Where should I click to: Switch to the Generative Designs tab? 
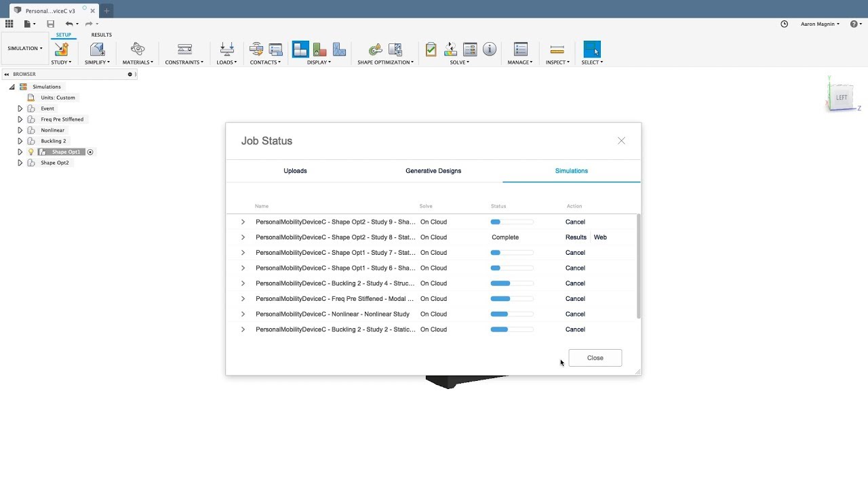click(x=433, y=171)
